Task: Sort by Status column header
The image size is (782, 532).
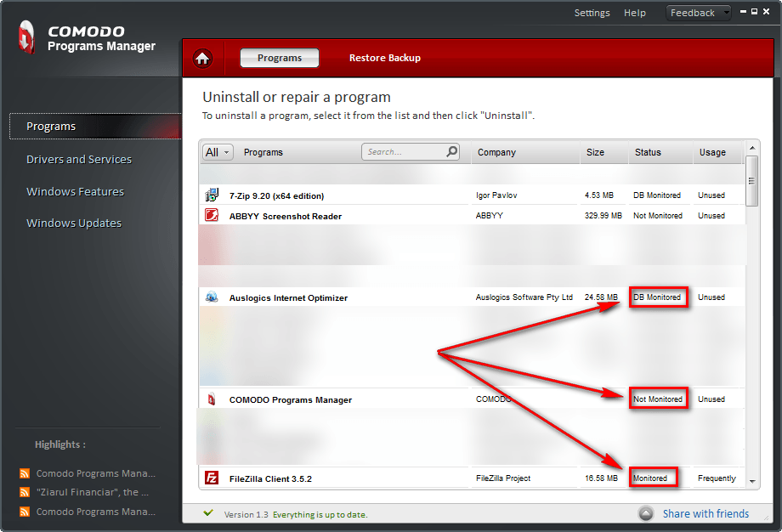Action: click(648, 152)
